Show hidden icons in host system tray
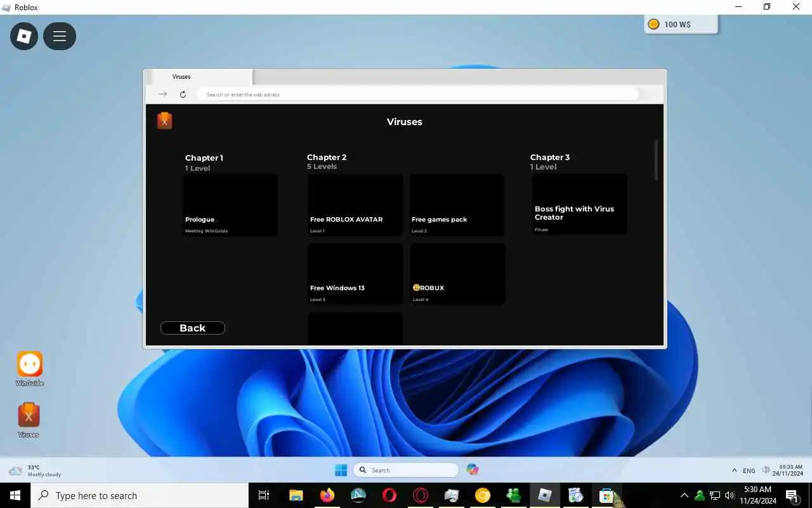 point(684,495)
